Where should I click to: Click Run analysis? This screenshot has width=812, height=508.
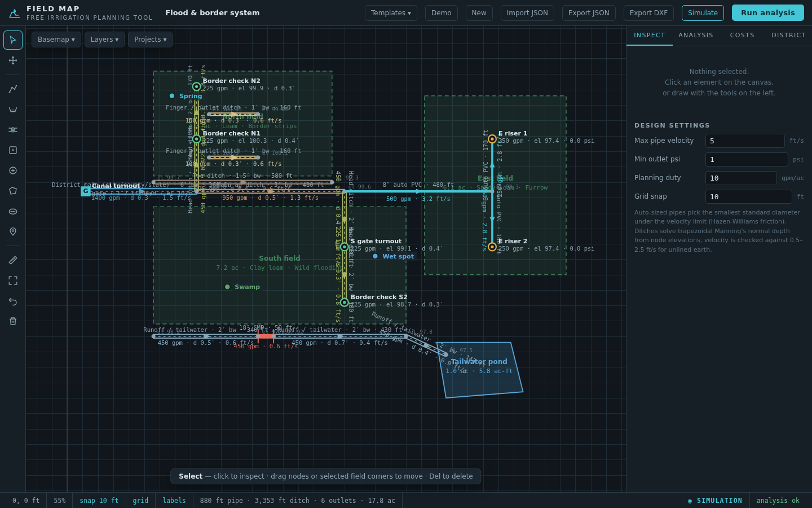[768, 13]
